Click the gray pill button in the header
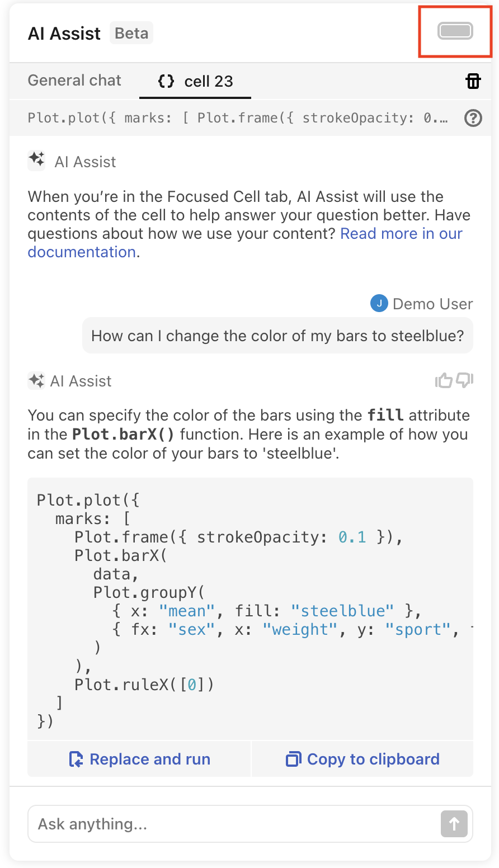Image resolution: width=499 pixels, height=868 pixels. (x=455, y=31)
